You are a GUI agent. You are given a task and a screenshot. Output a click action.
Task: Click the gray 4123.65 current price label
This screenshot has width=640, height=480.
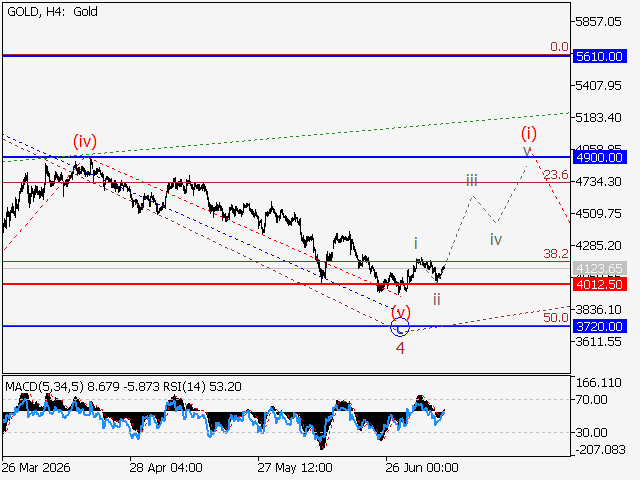click(x=600, y=269)
